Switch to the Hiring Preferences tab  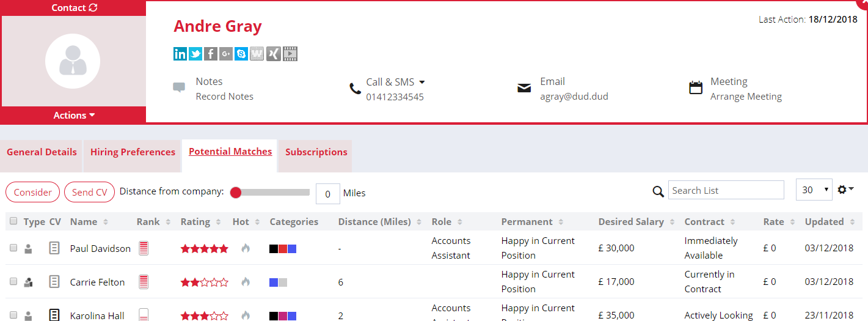(133, 152)
